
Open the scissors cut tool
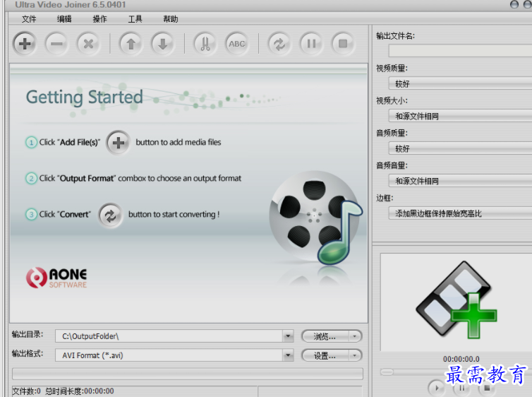205,44
